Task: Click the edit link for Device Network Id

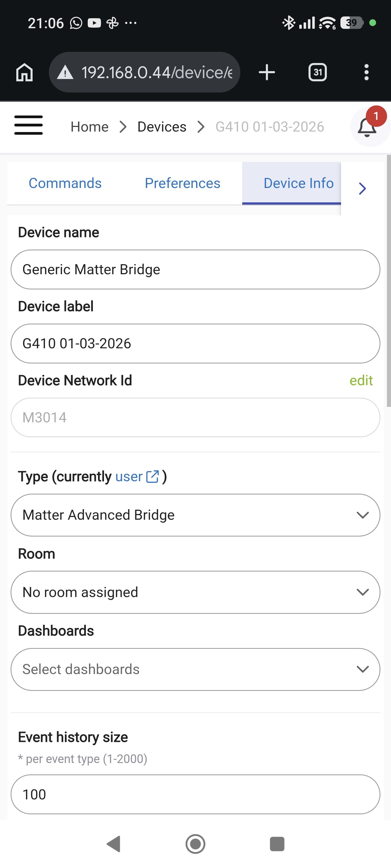Action: coord(361,380)
